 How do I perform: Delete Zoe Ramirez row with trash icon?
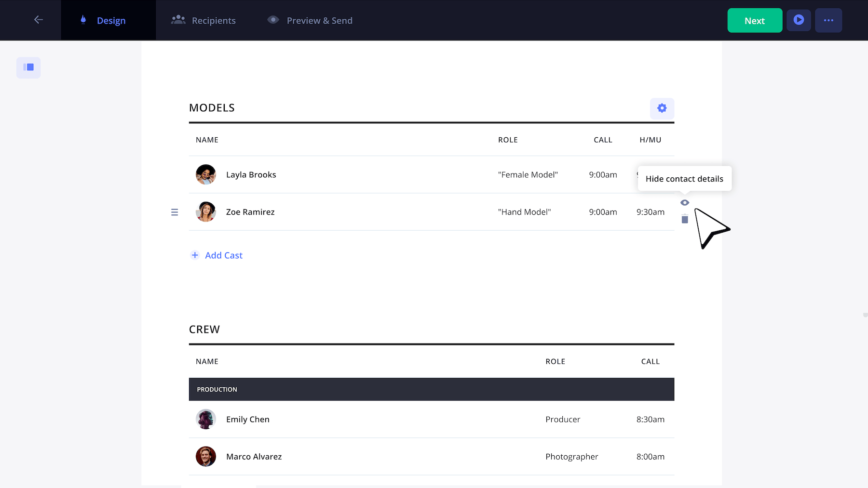click(685, 219)
